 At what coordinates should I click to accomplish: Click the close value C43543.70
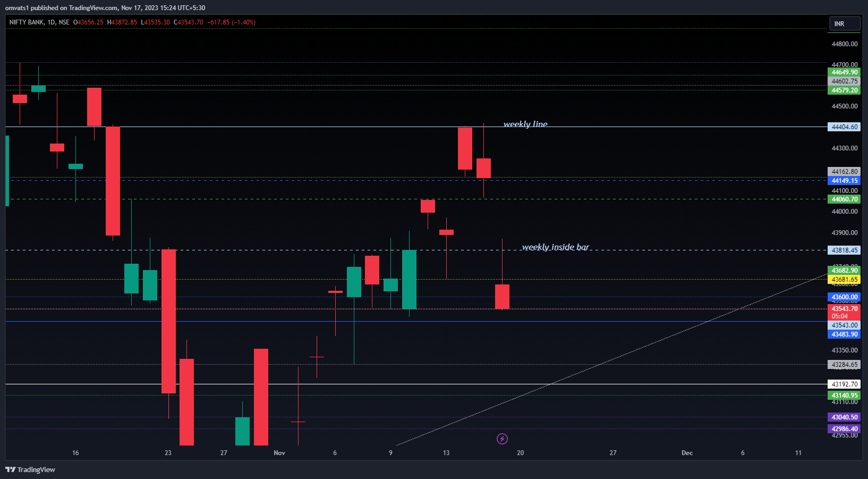[x=189, y=22]
